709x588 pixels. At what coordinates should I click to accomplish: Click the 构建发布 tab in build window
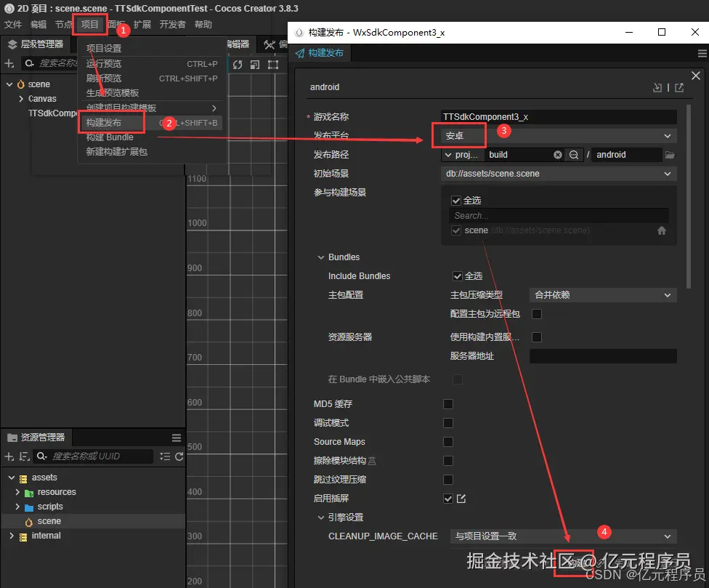point(320,53)
